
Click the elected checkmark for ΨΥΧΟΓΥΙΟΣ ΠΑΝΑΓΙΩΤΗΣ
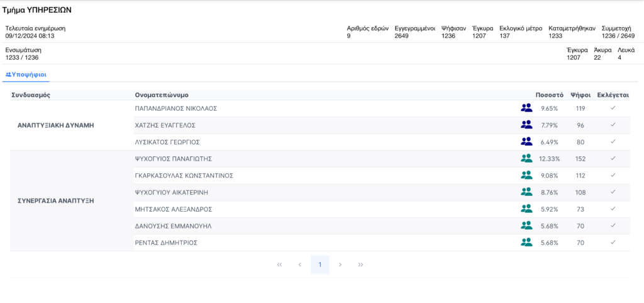pyautogui.click(x=613, y=159)
